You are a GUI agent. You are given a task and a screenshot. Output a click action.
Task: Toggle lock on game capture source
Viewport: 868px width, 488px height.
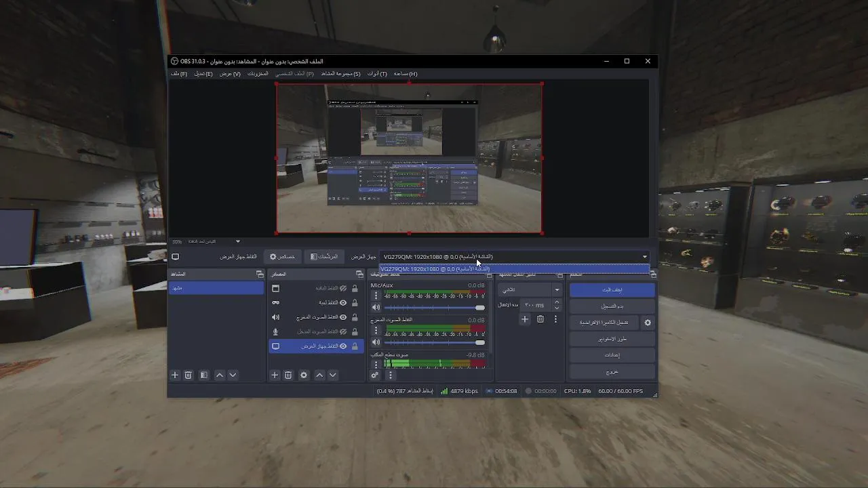pos(355,302)
